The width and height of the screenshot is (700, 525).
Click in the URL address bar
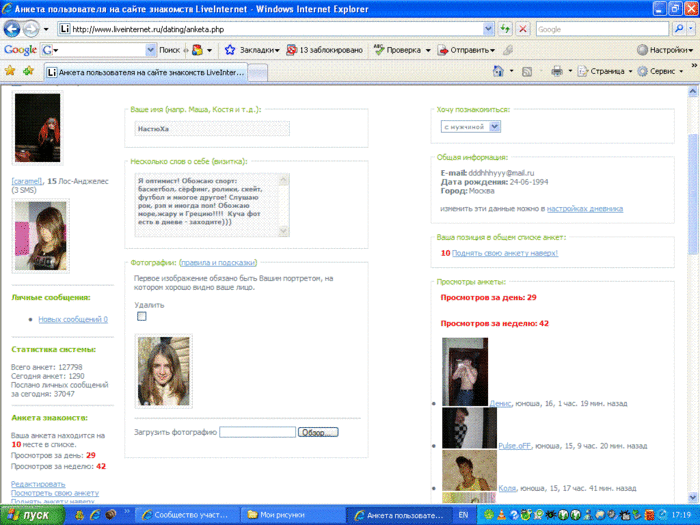272,29
